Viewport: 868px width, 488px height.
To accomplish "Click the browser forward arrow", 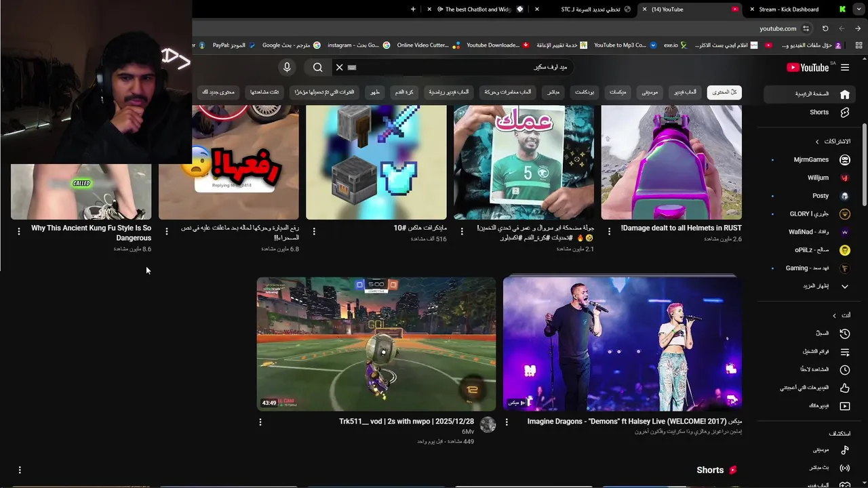I will point(842,28).
